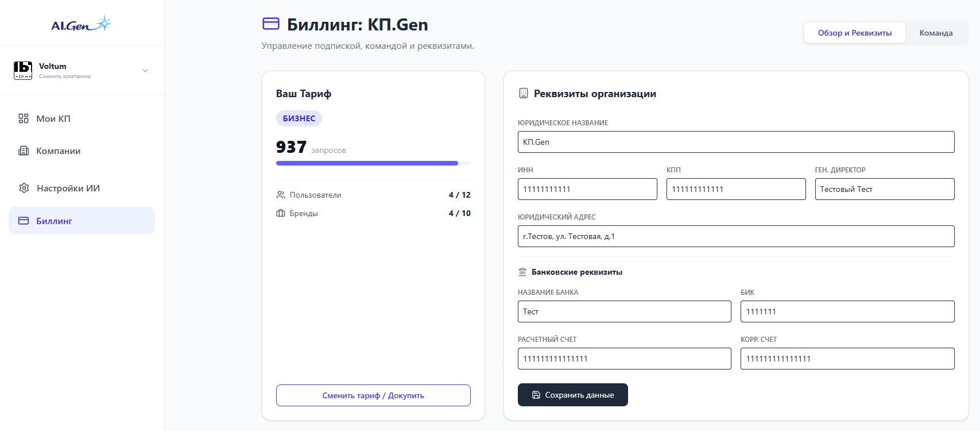Click the Пользователи users icon

[281, 195]
